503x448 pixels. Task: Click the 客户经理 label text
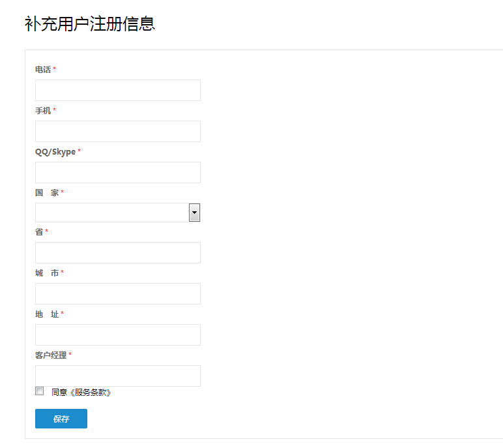click(x=51, y=355)
